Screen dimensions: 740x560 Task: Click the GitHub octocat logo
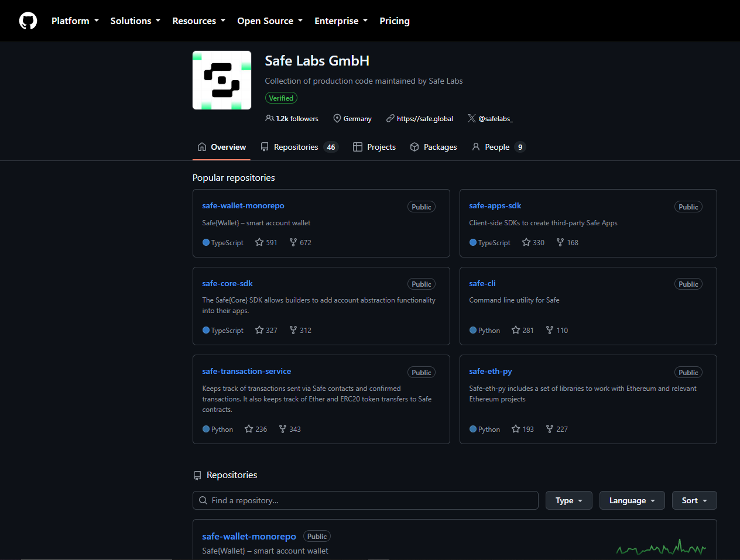point(28,21)
